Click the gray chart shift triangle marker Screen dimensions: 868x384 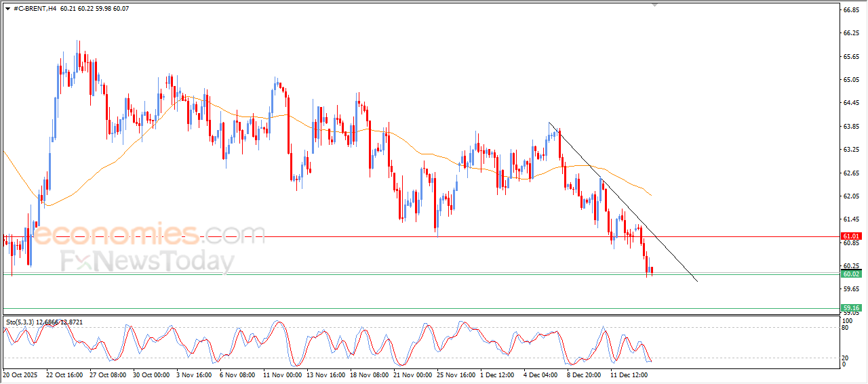pos(654,5)
